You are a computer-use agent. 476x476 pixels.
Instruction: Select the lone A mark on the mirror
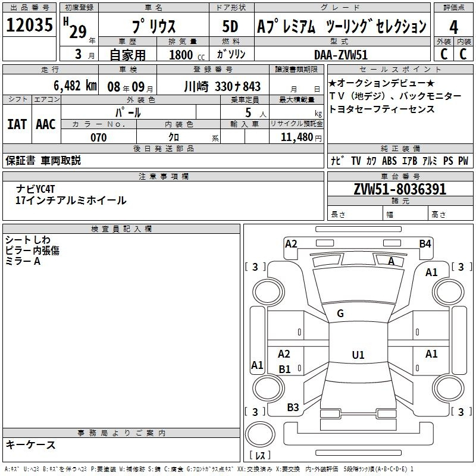tap(392, 261)
